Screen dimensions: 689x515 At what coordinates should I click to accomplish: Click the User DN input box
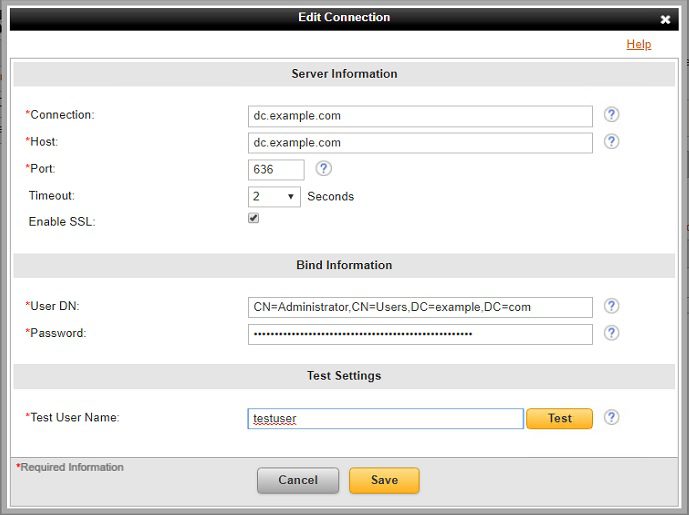click(420, 307)
